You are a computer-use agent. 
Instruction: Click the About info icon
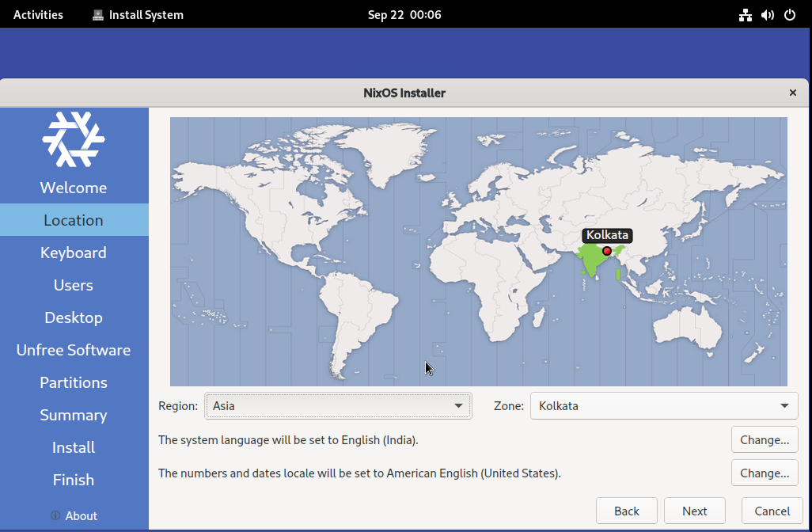tap(55, 515)
